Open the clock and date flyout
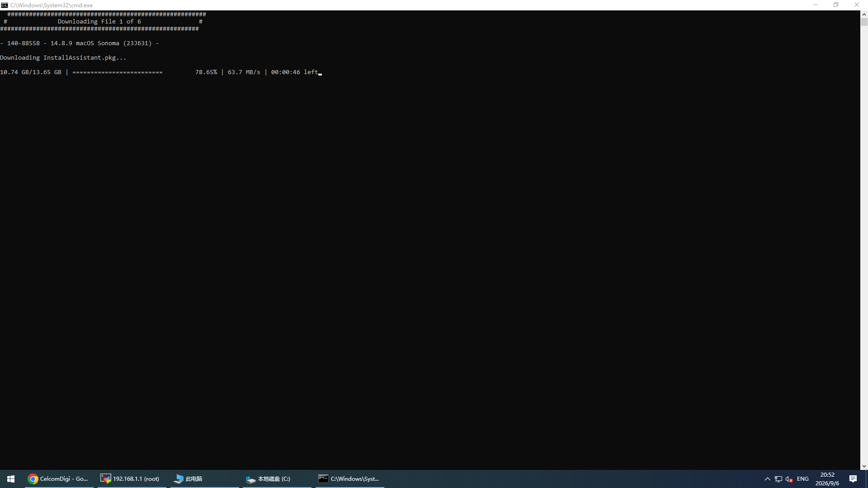The image size is (868, 488). [x=827, y=479]
